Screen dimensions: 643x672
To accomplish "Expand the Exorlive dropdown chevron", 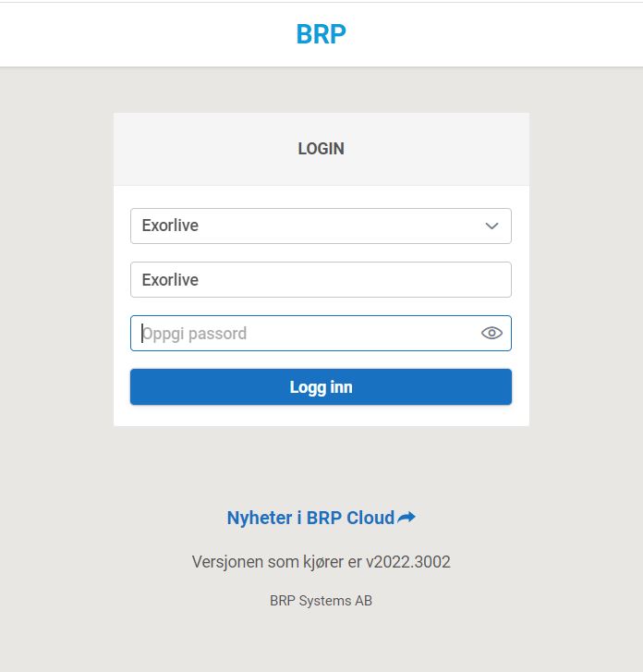I will (x=491, y=226).
